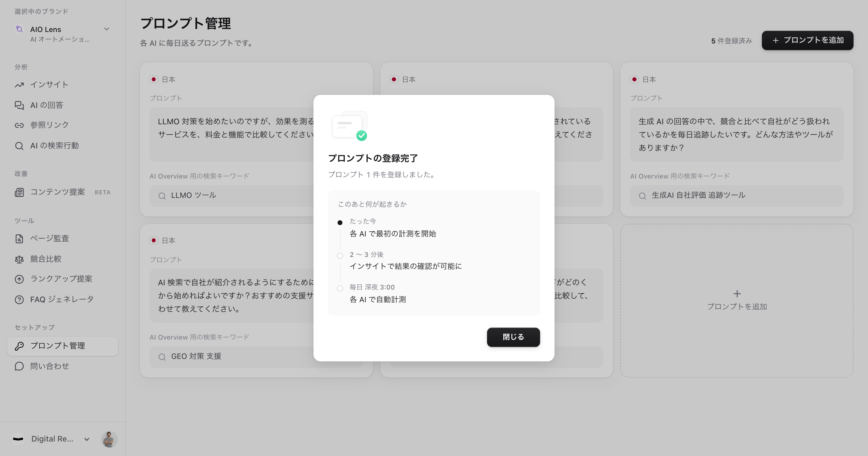
Task: Click the prompt text starting LLMO 対策を始めたい
Action: [x=236, y=128]
